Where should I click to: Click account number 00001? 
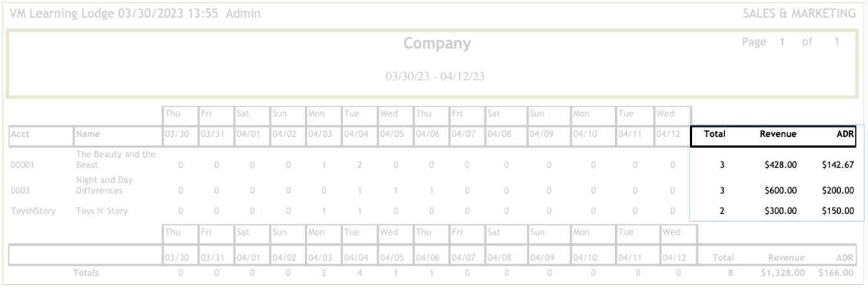click(x=23, y=166)
